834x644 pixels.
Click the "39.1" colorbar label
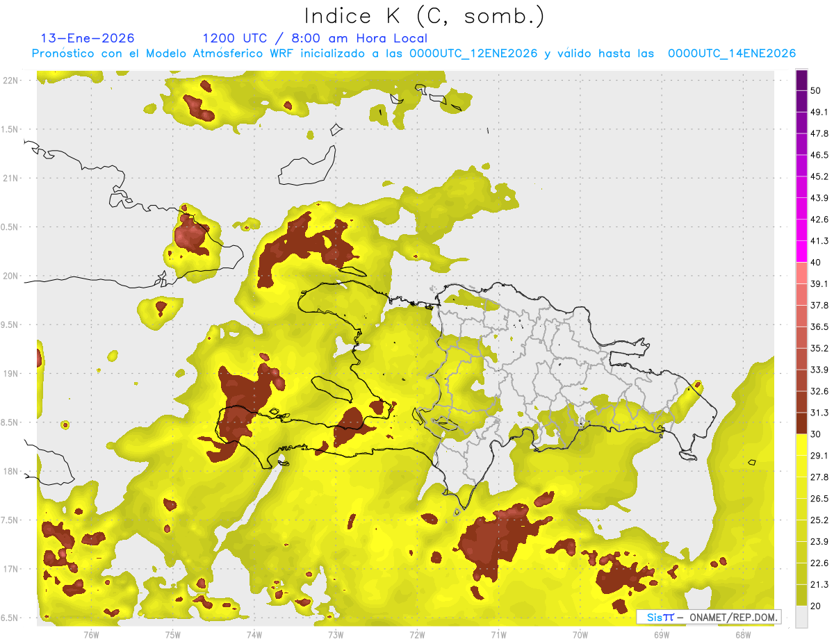pyautogui.click(x=819, y=283)
